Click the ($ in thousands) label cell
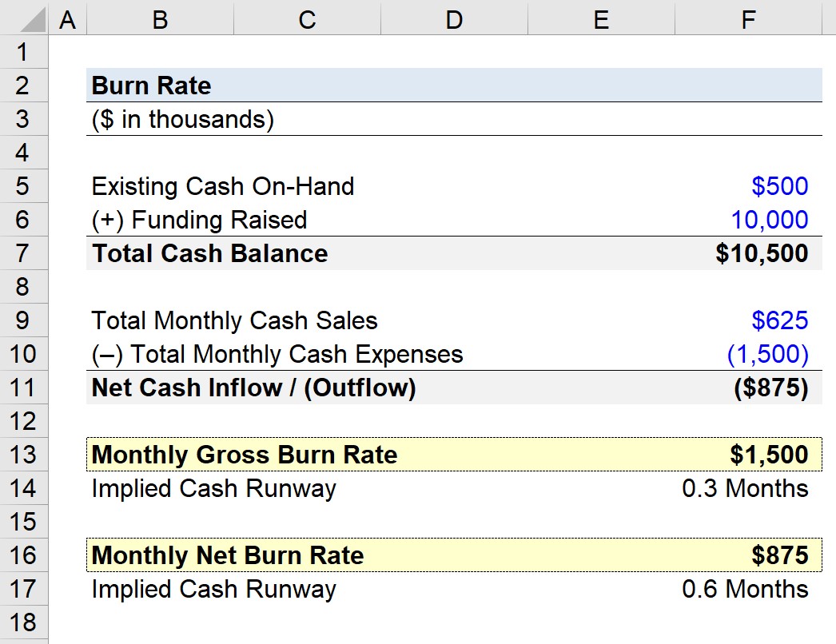This screenshot has height=644, width=836. (182, 119)
